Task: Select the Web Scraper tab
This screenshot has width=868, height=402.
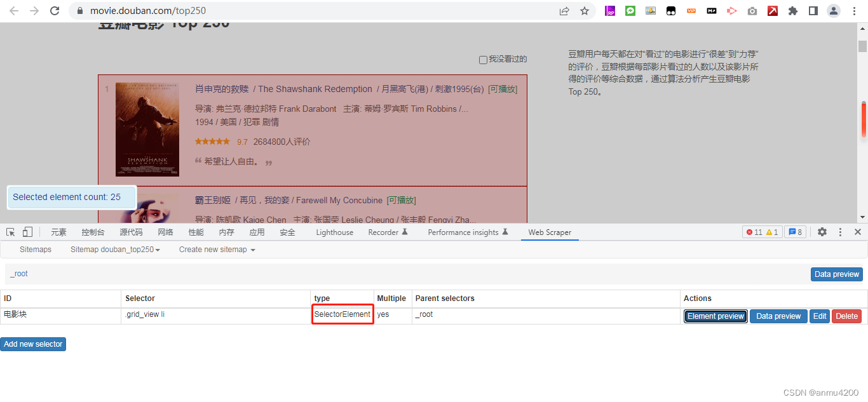Action: point(550,232)
